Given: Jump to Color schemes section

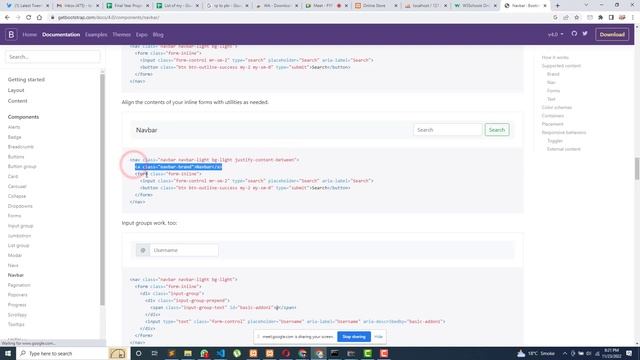Looking at the screenshot, I should (557, 107).
